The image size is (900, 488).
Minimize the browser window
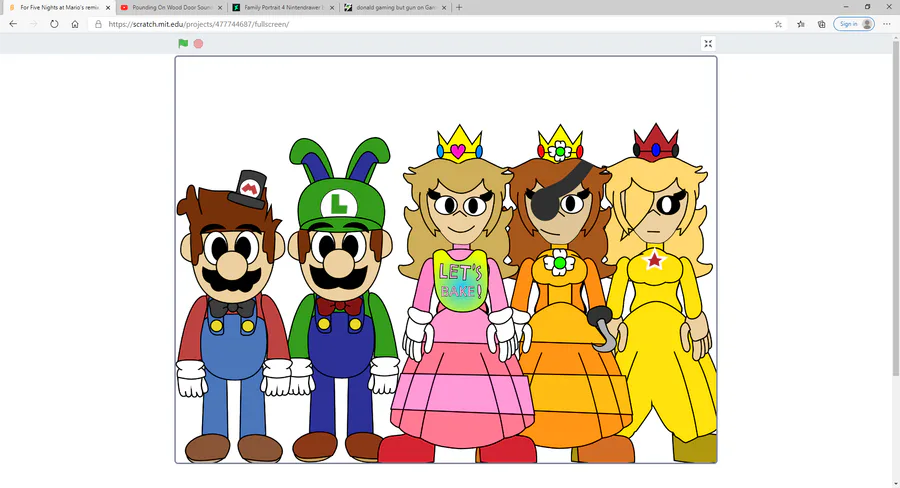tap(845, 7)
